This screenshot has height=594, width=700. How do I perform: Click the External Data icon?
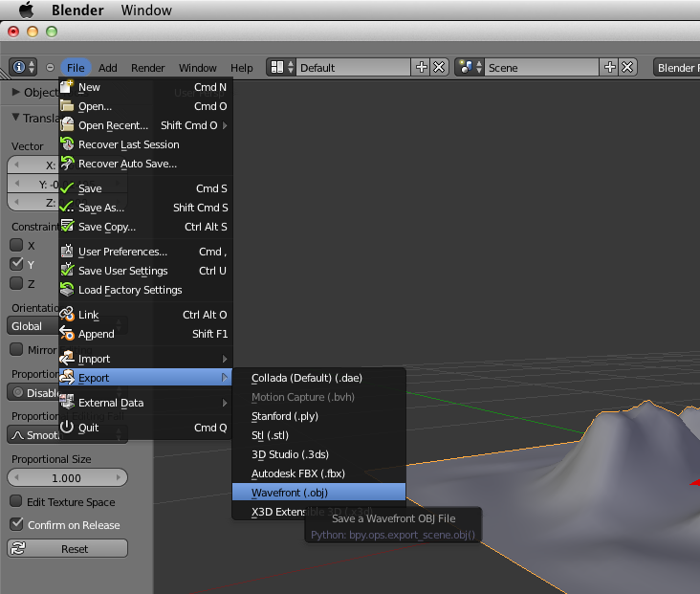67,403
